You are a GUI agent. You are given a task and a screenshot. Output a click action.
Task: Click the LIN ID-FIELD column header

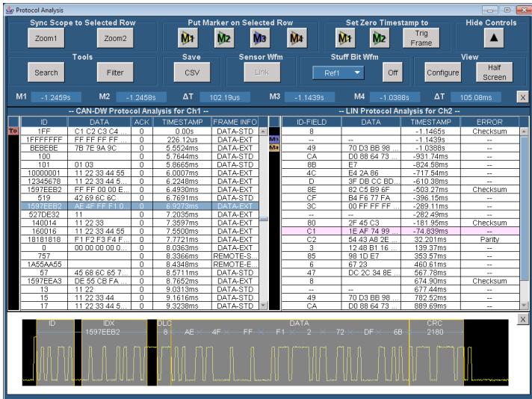point(312,122)
